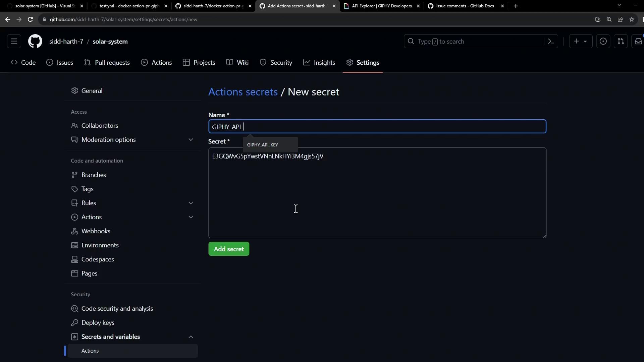Open the API Explorer GIPHY Developers browser tab
Screen dimensions: 644x362
(x=381, y=6)
